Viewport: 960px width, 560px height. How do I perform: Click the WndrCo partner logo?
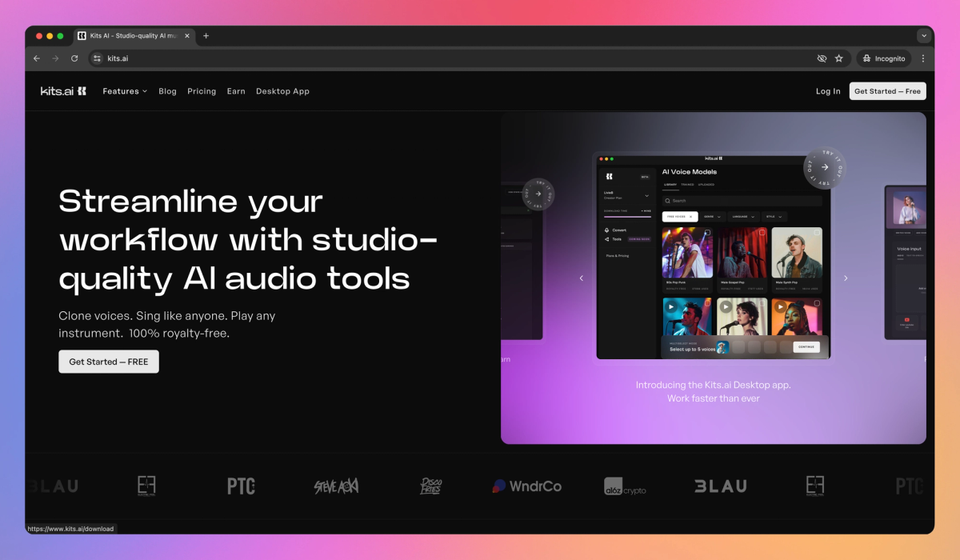click(526, 486)
